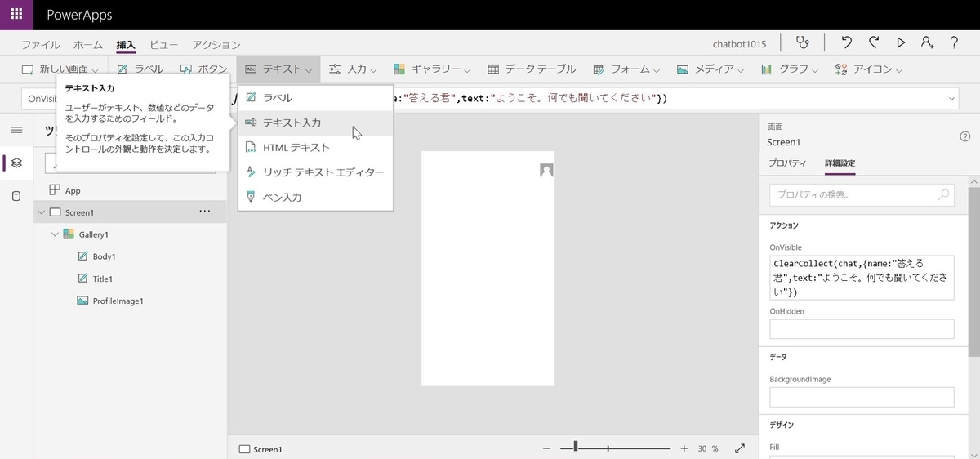Viewport: 980px width, 459px height.
Task: Open the 新しい画面 dropdown
Action: coord(60,69)
